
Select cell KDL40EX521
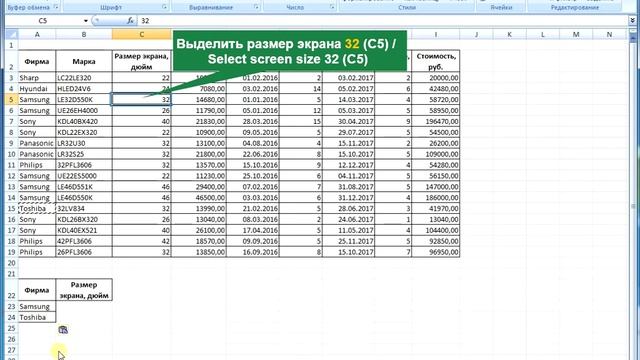click(x=84, y=230)
